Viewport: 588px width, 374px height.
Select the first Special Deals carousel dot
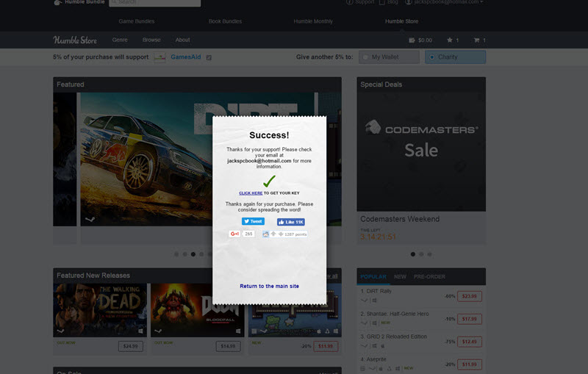click(x=413, y=254)
